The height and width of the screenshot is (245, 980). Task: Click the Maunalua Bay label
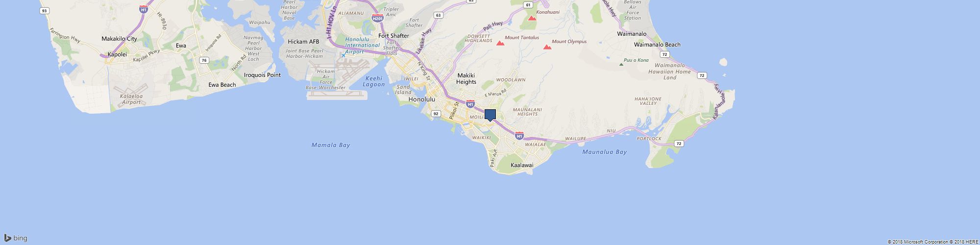pyautogui.click(x=604, y=152)
